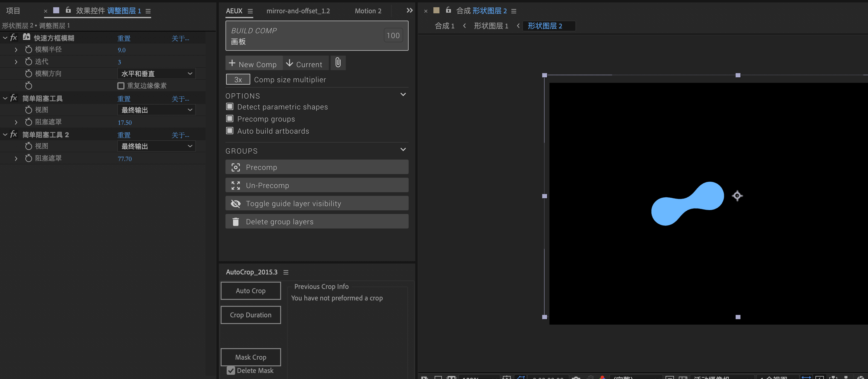The height and width of the screenshot is (379, 868).
Task: Open the 效果控件 panel menu
Action: tap(148, 11)
